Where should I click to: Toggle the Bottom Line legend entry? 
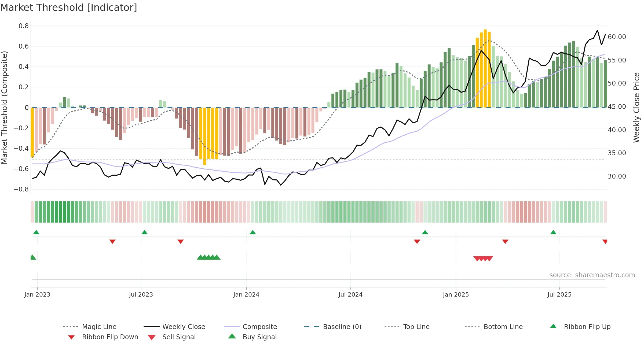click(x=494, y=327)
